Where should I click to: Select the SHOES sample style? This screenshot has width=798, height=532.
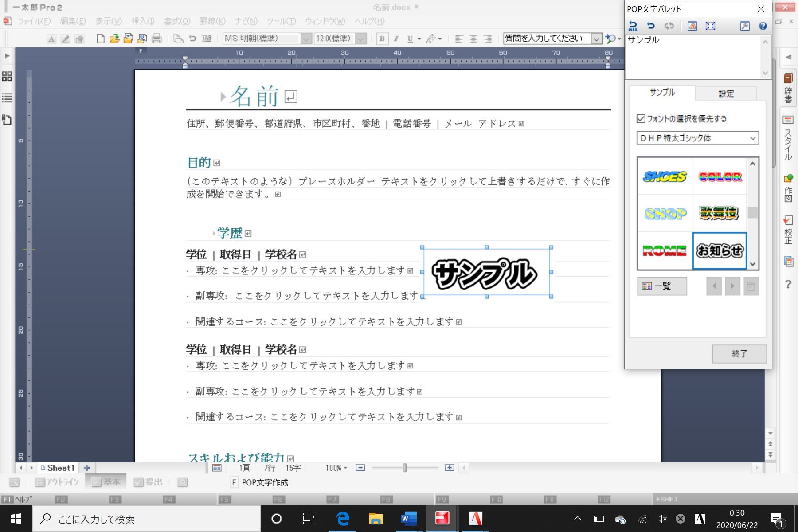pyautogui.click(x=665, y=176)
